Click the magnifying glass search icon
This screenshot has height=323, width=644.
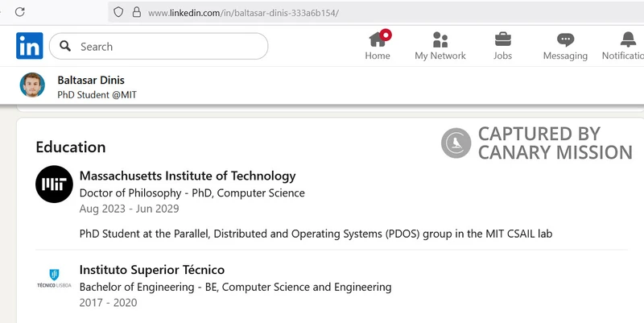tap(65, 46)
